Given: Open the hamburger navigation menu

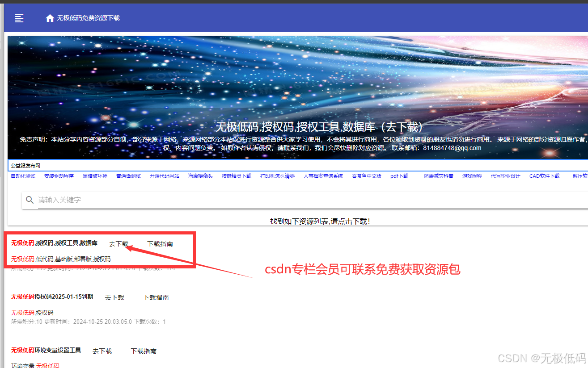Looking at the screenshot, I should coord(19,18).
